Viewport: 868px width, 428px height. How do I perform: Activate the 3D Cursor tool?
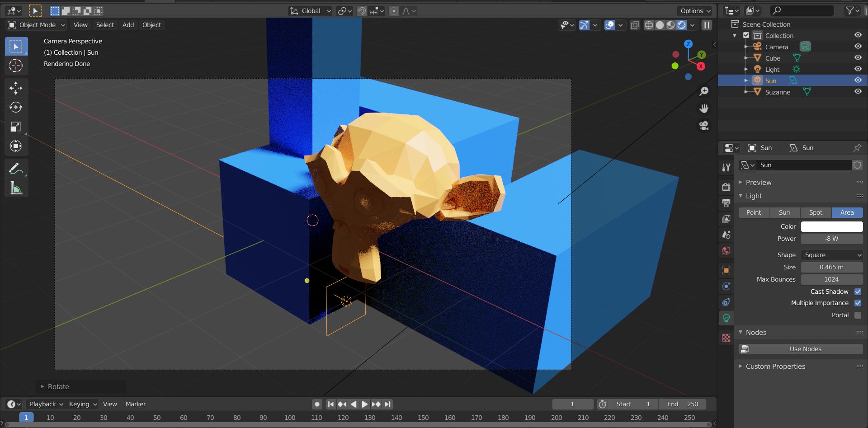point(16,66)
